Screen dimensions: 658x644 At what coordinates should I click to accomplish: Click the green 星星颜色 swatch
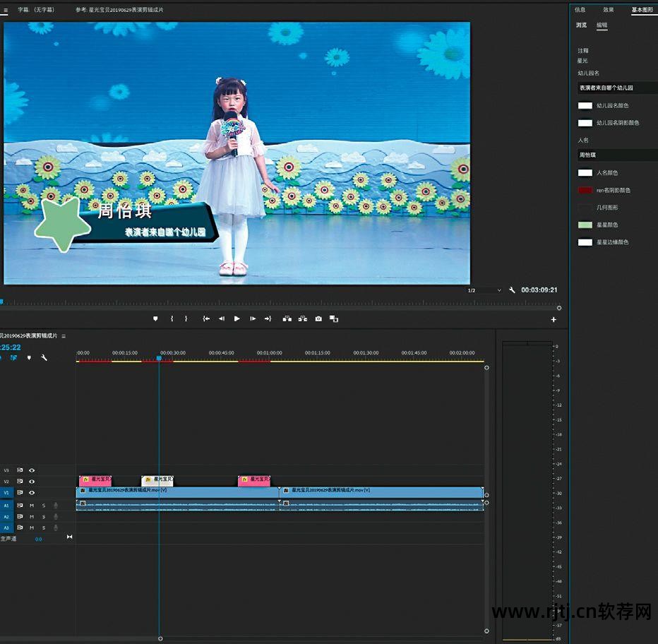click(x=585, y=225)
